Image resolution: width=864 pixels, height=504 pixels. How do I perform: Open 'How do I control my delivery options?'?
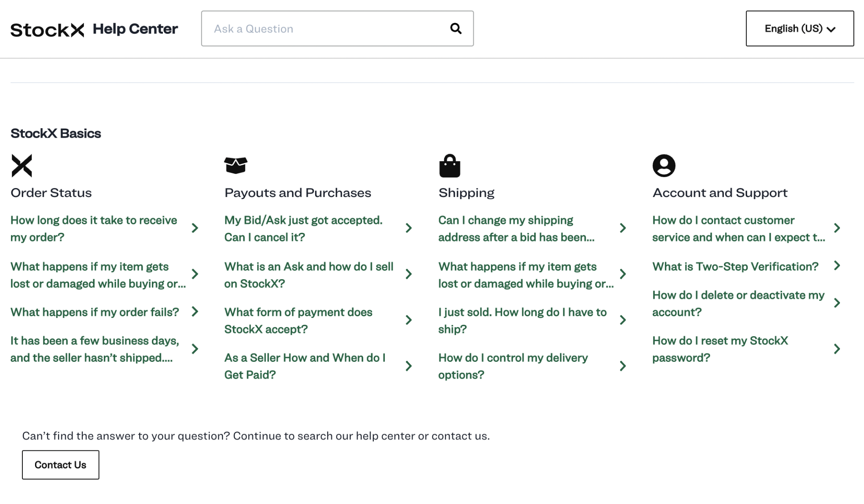click(513, 366)
